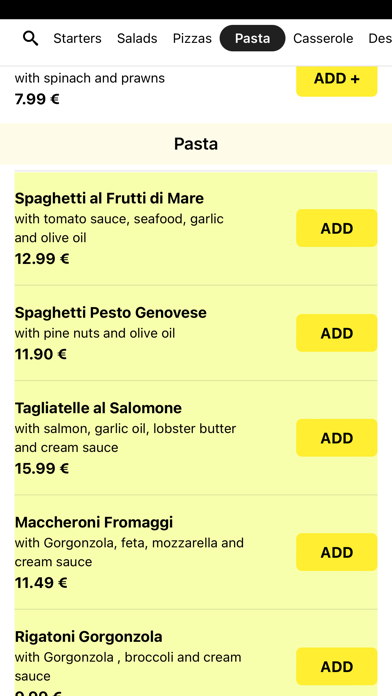
Task: Switch to the Salads category tab
Action: pos(137,39)
